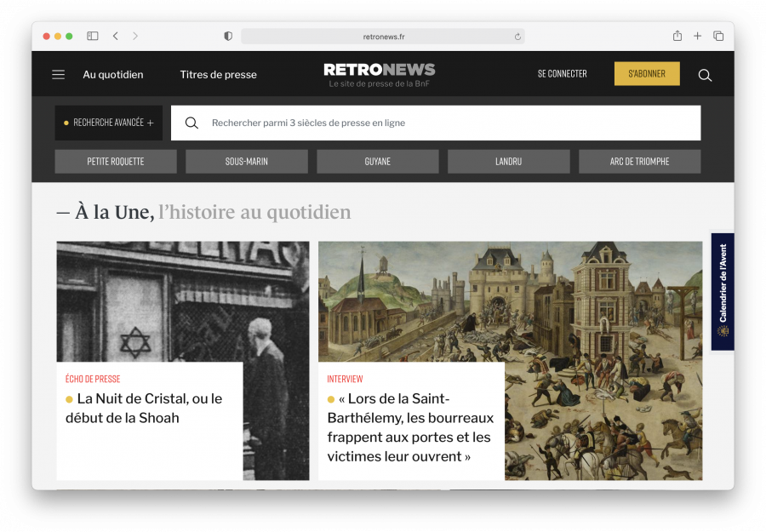Select the Arc de Triomphe suggestion
This screenshot has height=532, width=766.
pos(639,162)
